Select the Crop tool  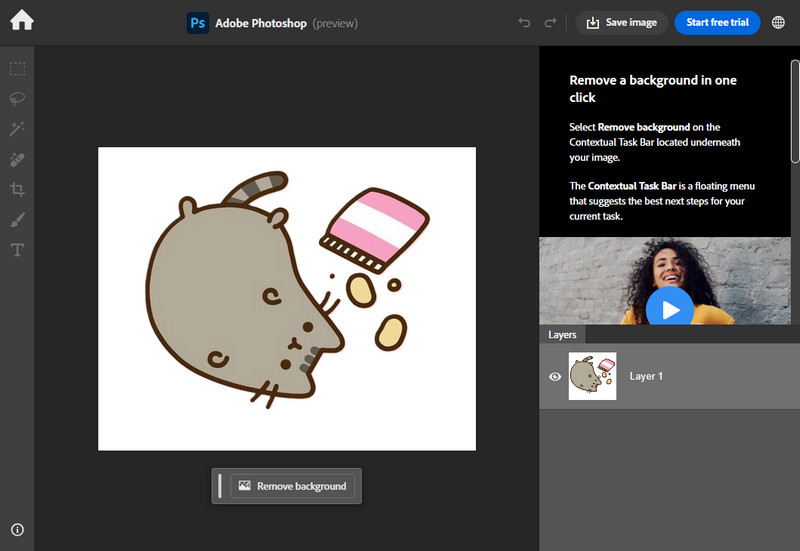click(17, 189)
